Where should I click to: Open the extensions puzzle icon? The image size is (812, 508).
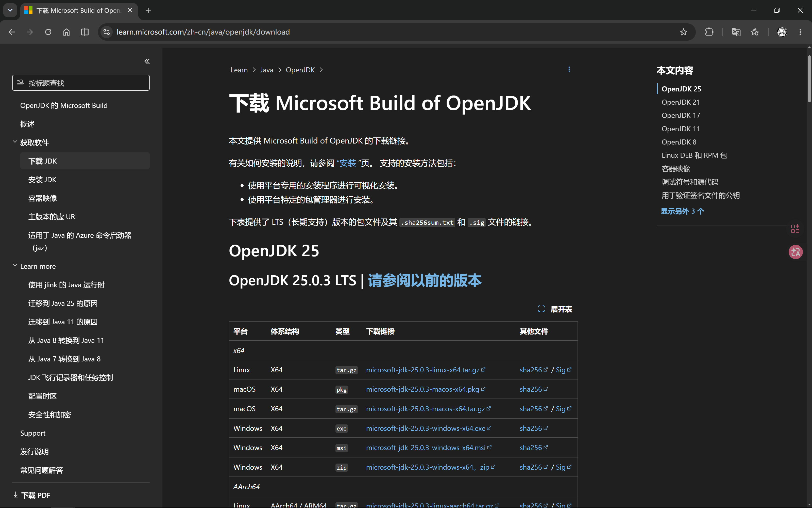tap(709, 32)
